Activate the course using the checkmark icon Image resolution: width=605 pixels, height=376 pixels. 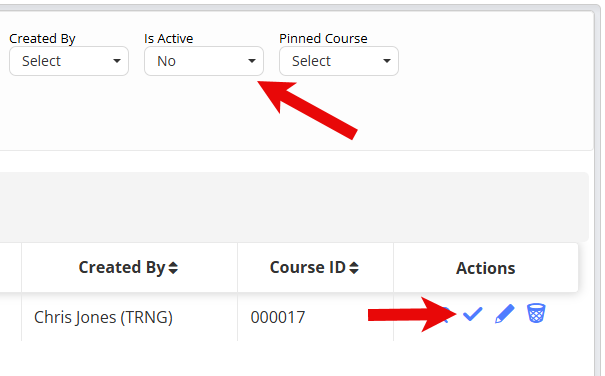point(473,314)
